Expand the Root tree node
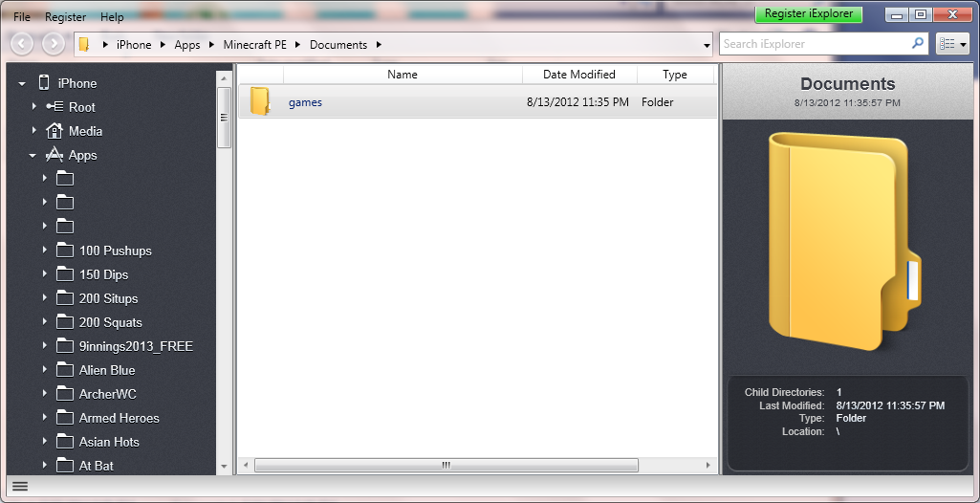 click(x=33, y=107)
